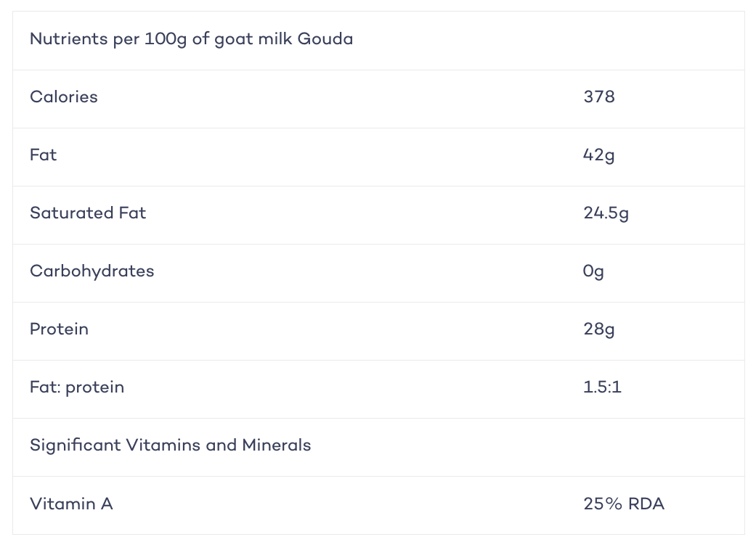Click the 25% RDA value
This screenshot has height=542, width=756.
624,504
